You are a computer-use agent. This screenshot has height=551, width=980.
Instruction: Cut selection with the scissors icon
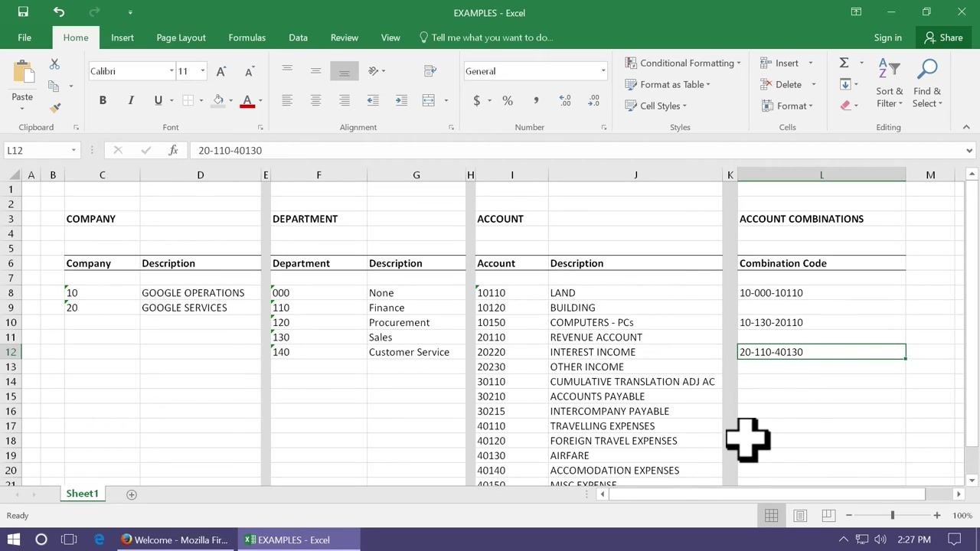click(x=54, y=64)
